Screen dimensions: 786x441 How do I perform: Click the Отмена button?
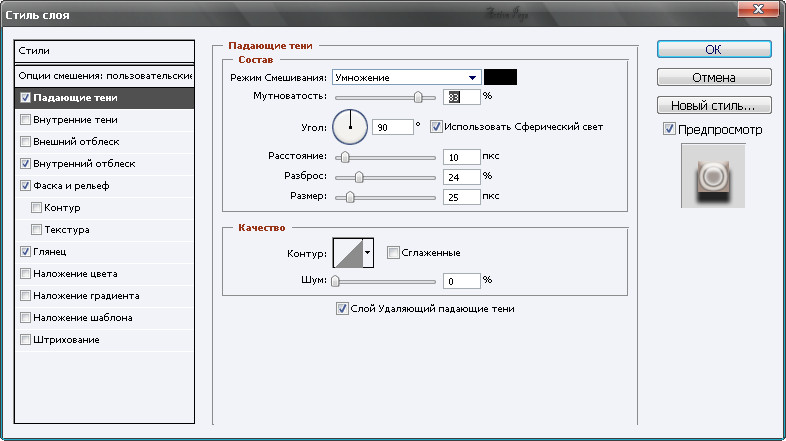click(x=713, y=77)
